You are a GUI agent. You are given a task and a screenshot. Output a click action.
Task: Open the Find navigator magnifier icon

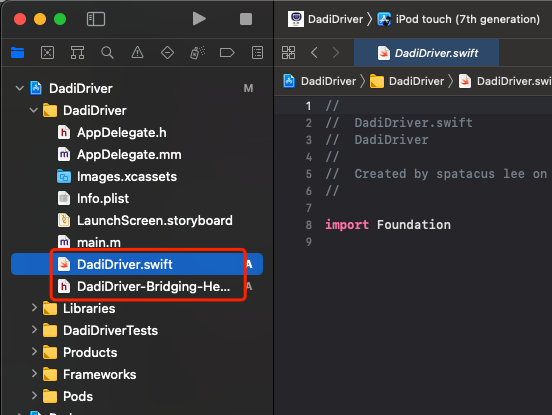[x=107, y=53]
